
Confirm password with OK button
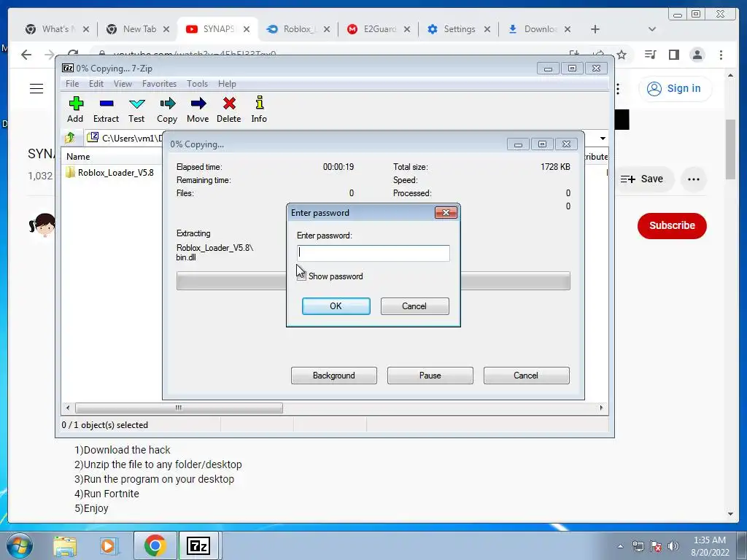[x=336, y=306]
